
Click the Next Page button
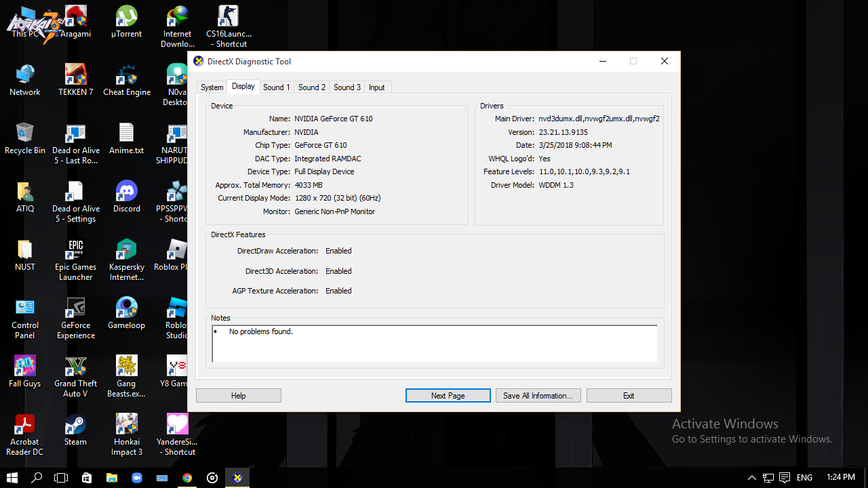(x=448, y=396)
